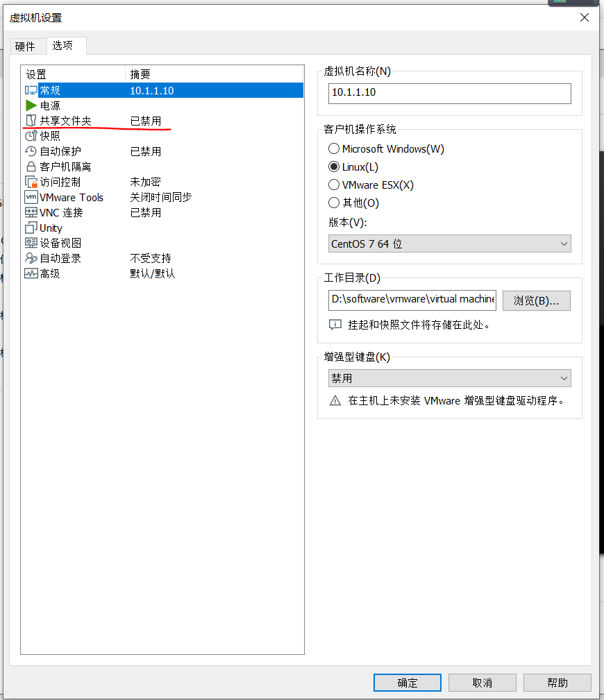
Task: Close the 虚拟机设置 dialog
Action: tap(585, 17)
